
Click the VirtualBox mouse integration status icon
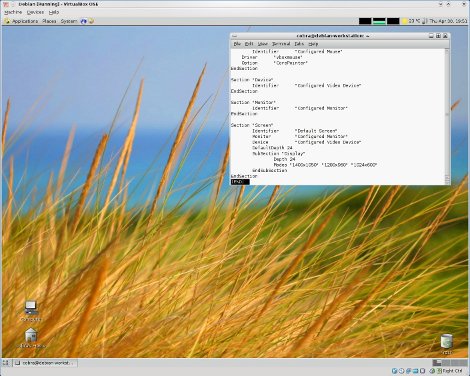click(432, 371)
